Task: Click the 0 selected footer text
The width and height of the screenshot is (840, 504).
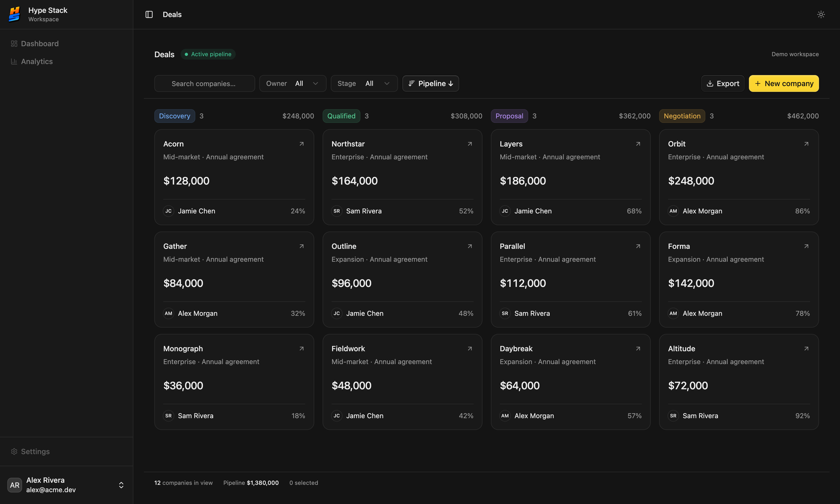Action: pyautogui.click(x=303, y=482)
